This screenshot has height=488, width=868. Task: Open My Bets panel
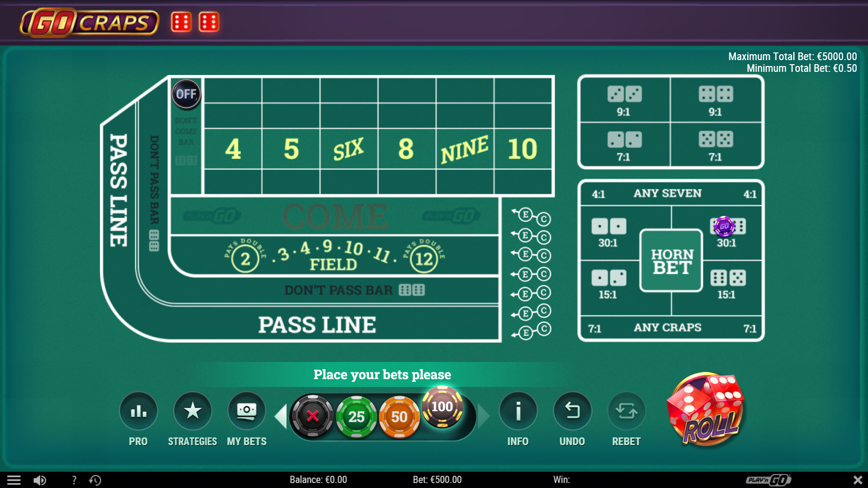point(246,411)
